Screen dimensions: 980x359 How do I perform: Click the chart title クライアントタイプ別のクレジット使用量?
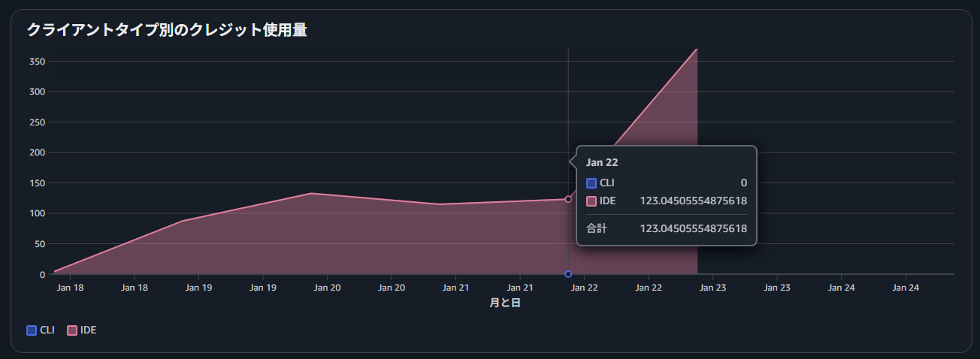(x=167, y=30)
